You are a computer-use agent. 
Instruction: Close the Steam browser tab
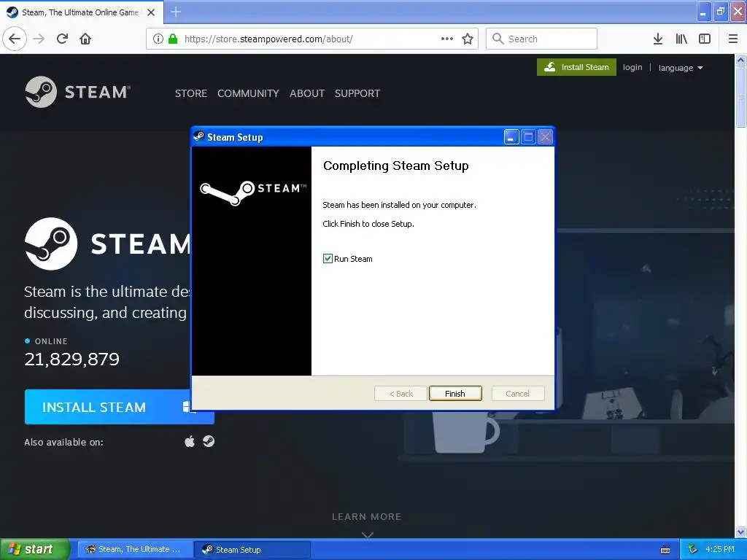click(151, 12)
